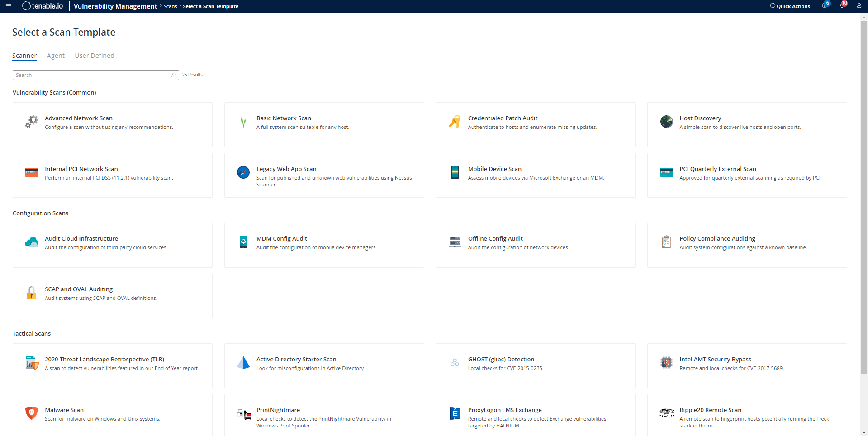Click the SCAP and OVAL Auditing padlock icon
This screenshot has height=436, width=868.
32,293
